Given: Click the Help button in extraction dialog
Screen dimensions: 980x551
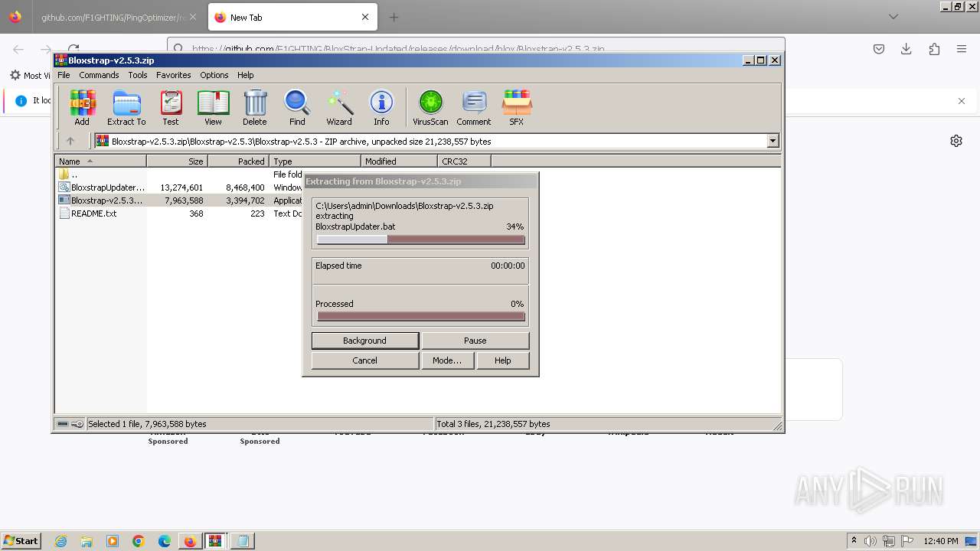Looking at the screenshot, I should (x=503, y=360).
